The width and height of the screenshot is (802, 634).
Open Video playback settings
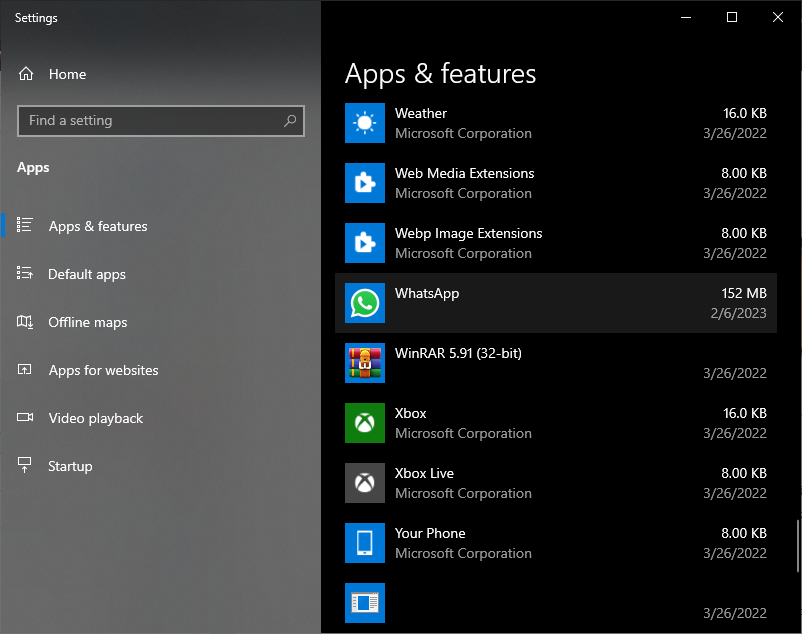click(95, 418)
